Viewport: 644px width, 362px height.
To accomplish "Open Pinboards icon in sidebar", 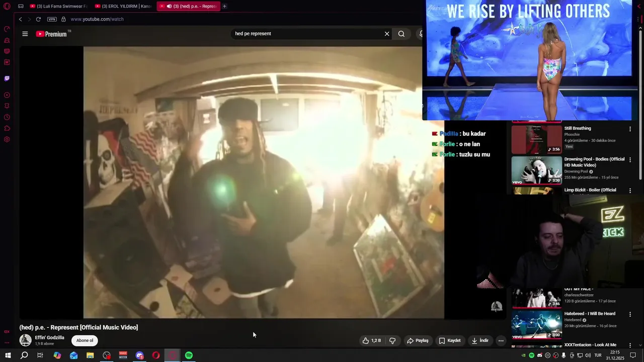I will pos(7,106).
